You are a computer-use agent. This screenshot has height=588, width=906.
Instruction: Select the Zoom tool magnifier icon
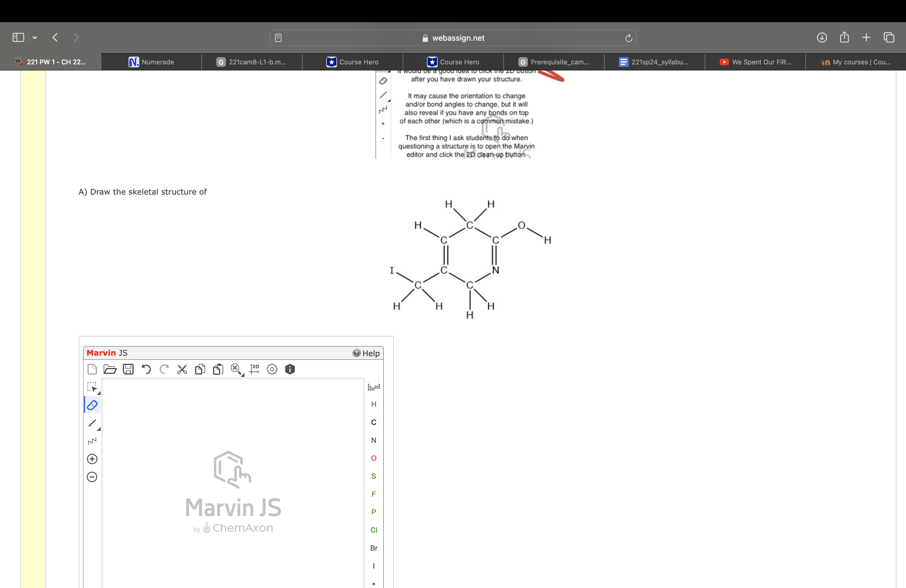[x=237, y=369]
